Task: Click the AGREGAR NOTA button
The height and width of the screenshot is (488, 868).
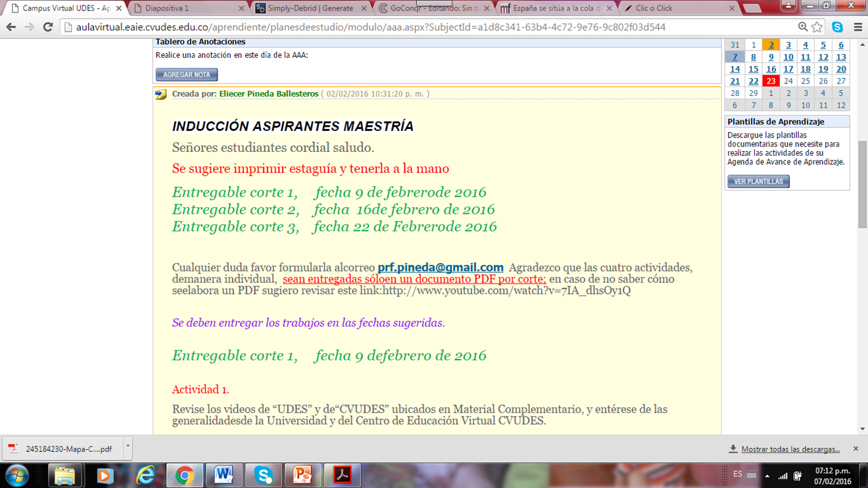Action: tap(187, 75)
